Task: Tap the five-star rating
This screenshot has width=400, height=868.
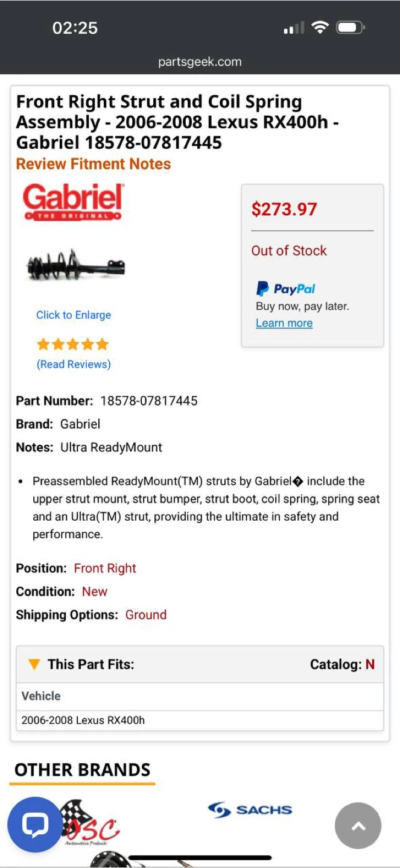Action: coord(72,344)
